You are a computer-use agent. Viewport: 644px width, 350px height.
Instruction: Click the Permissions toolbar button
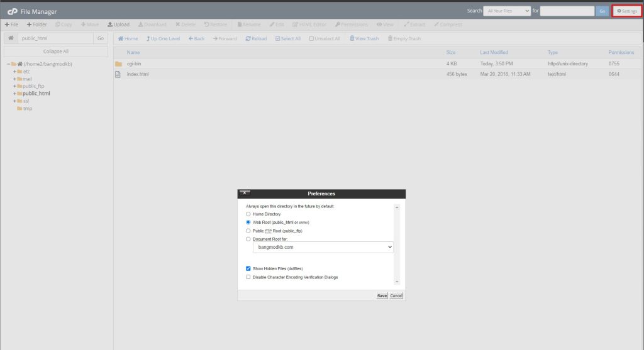click(x=352, y=25)
